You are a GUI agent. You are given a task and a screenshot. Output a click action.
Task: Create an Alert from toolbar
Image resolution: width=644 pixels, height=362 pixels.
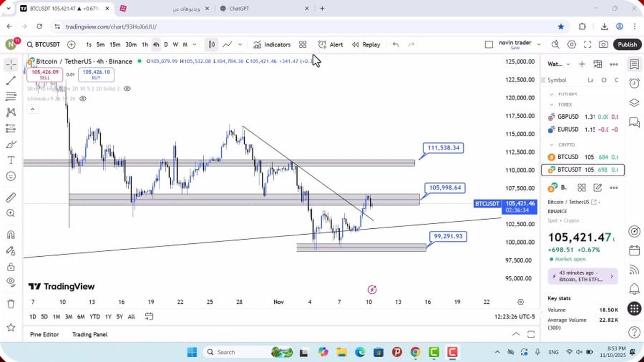(x=331, y=45)
